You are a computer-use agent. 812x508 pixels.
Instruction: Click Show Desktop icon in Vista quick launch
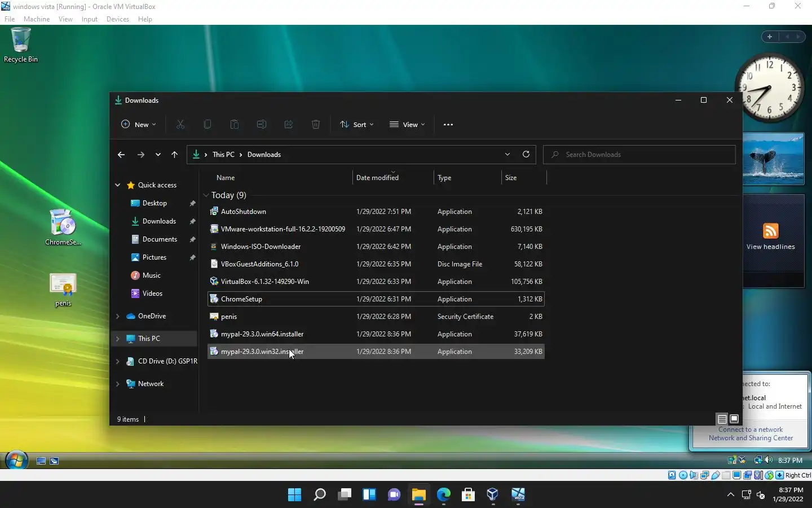(41, 461)
